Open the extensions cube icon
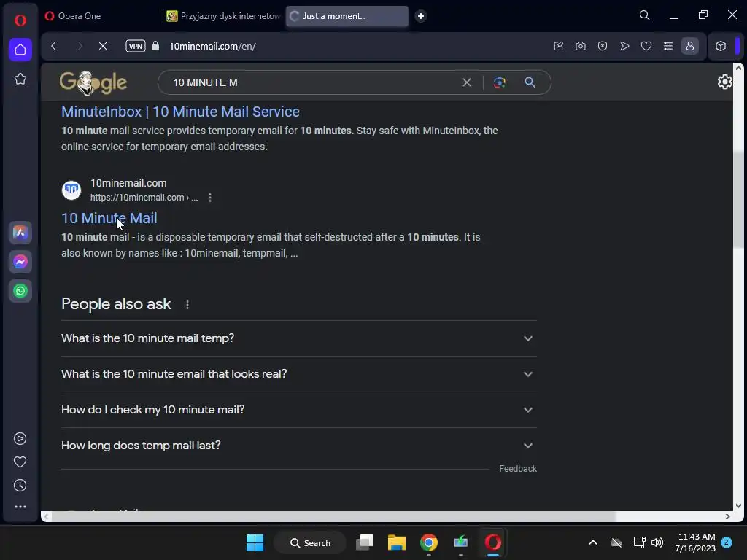This screenshot has height=560, width=747. [720, 46]
